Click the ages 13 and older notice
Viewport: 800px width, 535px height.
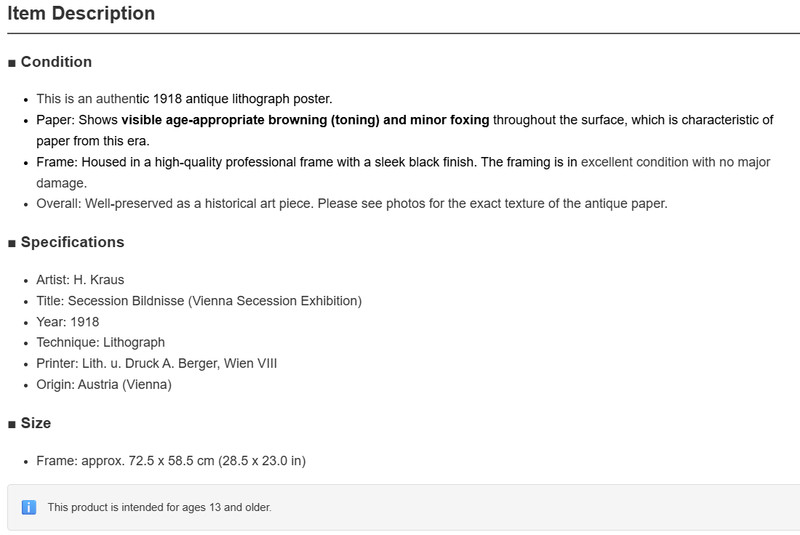pyautogui.click(x=160, y=507)
